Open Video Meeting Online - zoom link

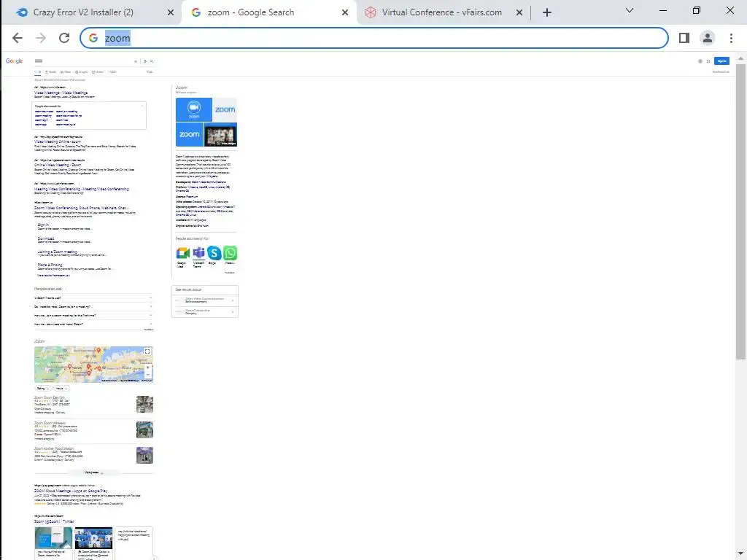58,141
